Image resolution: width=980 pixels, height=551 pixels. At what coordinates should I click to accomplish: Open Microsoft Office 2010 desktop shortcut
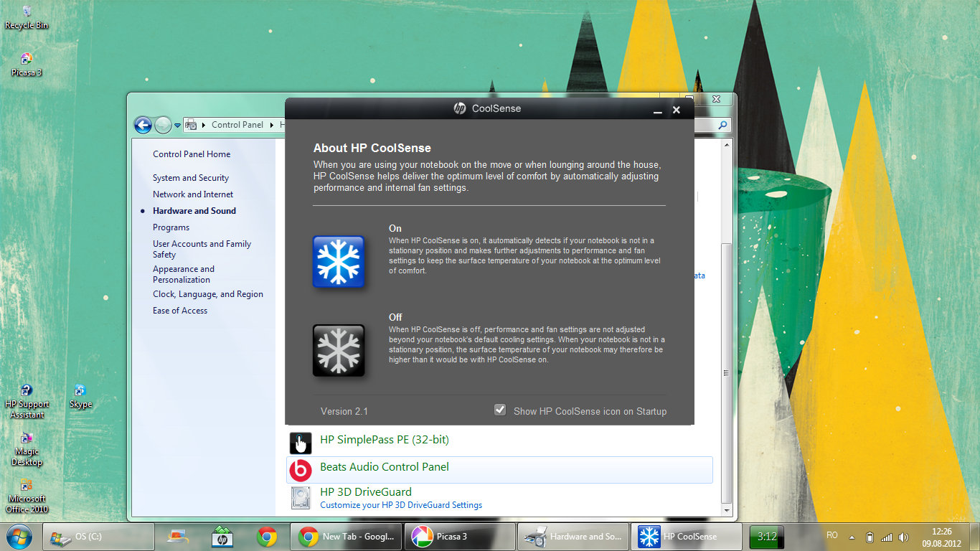(x=27, y=496)
